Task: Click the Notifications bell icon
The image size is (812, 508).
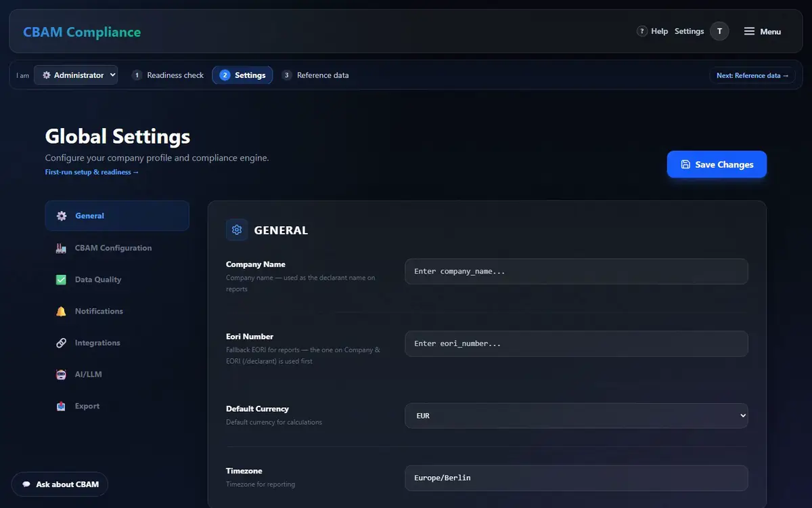Action: coord(61,312)
